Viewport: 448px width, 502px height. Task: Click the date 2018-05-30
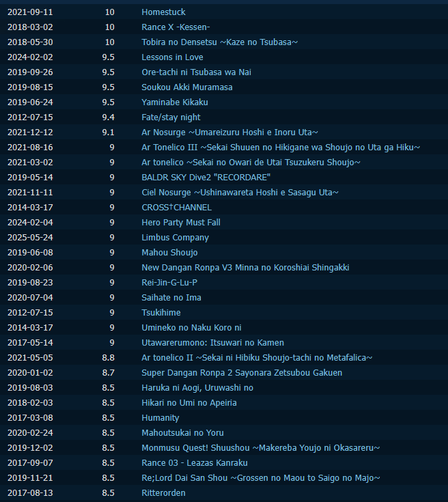tap(30, 42)
